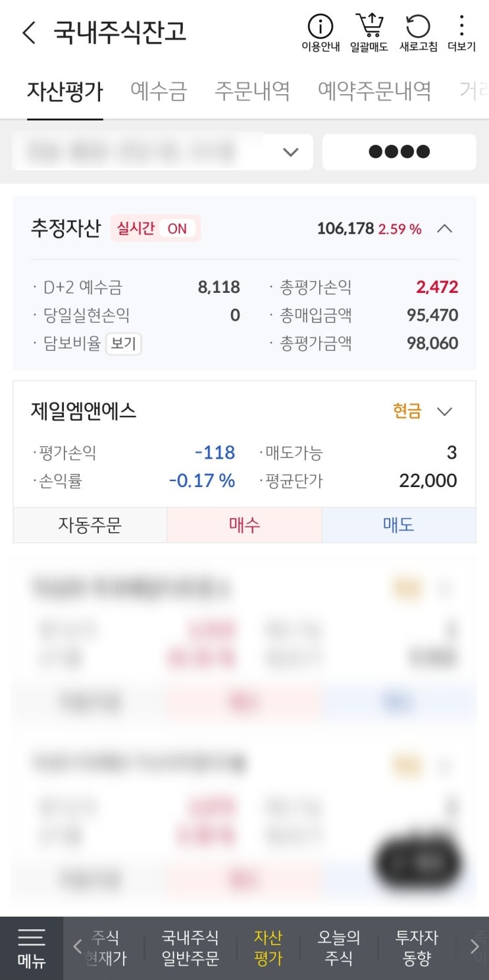Tap the 자동주문 button

(90, 525)
